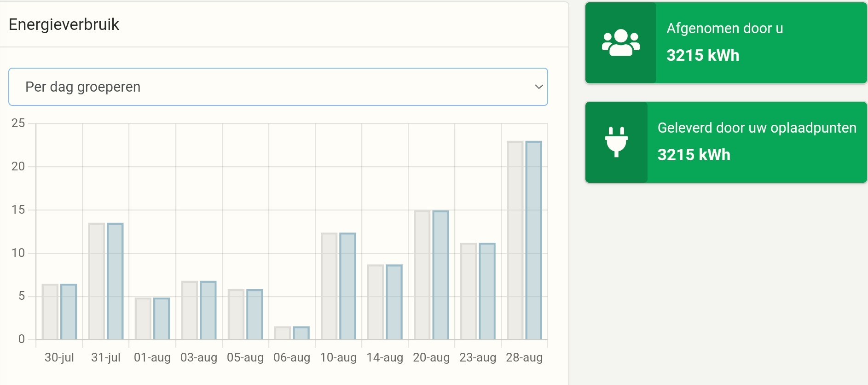
Task: Click the Energieverbruik panel heading
Action: coord(64,24)
